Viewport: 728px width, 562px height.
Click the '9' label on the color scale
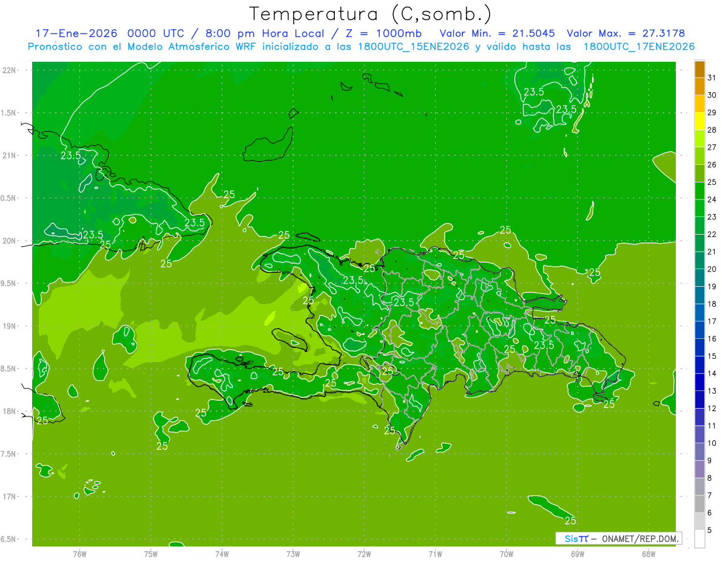click(x=710, y=461)
